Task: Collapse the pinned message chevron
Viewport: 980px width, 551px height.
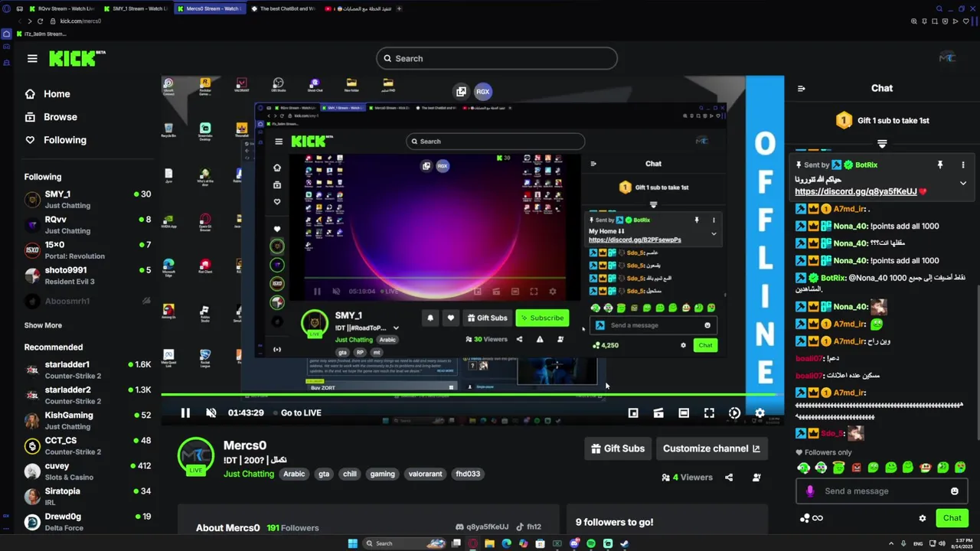Action: pos(963,183)
